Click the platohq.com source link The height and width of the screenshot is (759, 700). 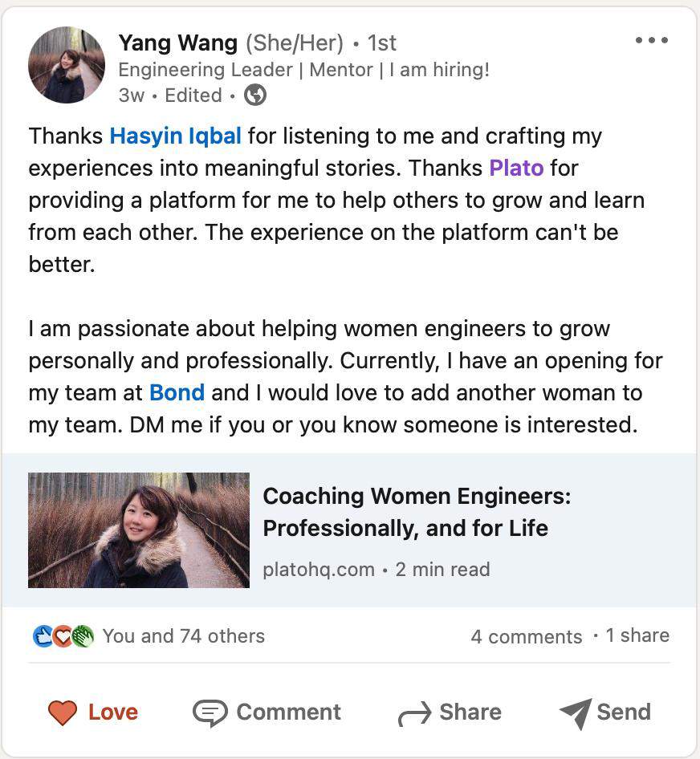tap(319, 570)
